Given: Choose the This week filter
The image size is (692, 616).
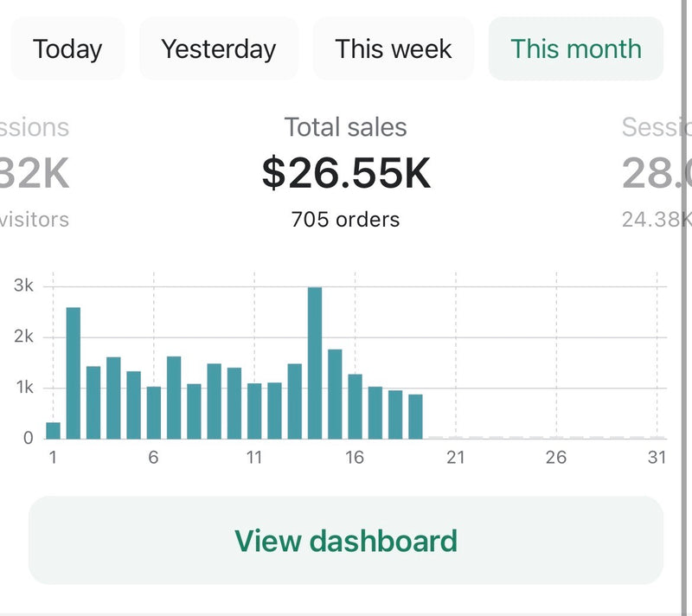Looking at the screenshot, I should pos(394,48).
